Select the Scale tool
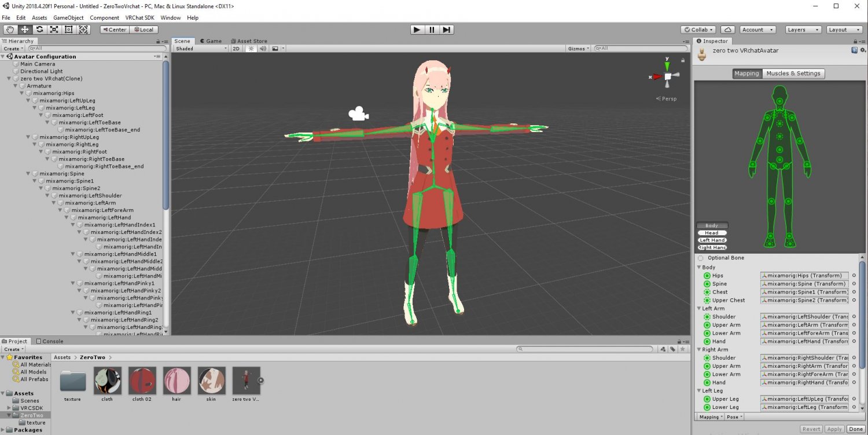Viewport: 868px width, 435px height. pos(54,30)
